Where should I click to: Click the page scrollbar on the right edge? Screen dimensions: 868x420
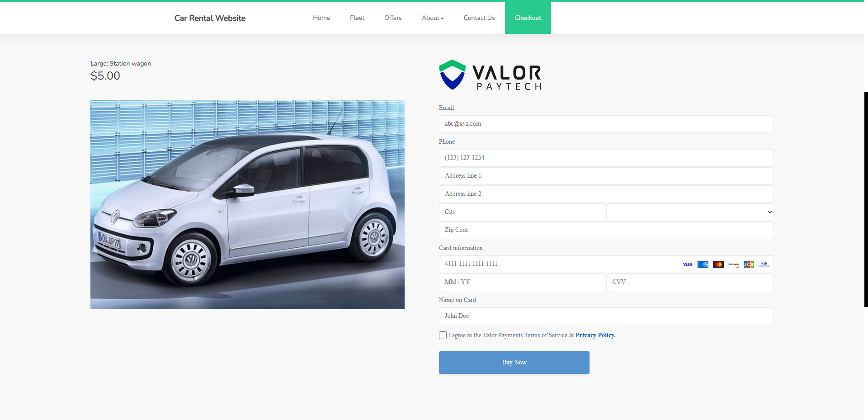(866, 199)
